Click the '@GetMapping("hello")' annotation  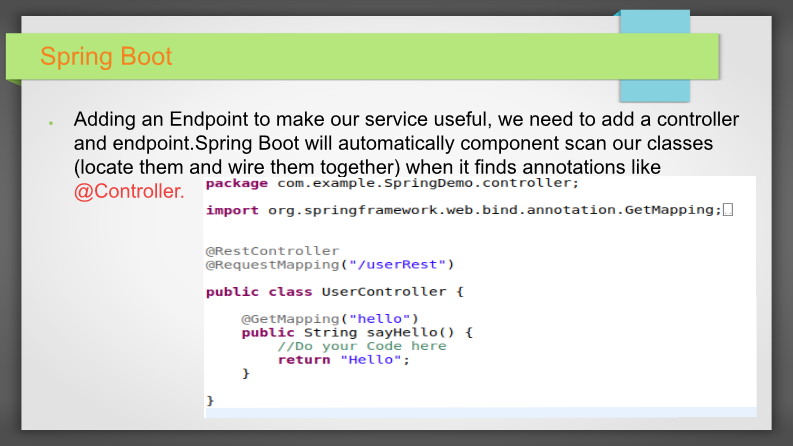click(x=330, y=319)
